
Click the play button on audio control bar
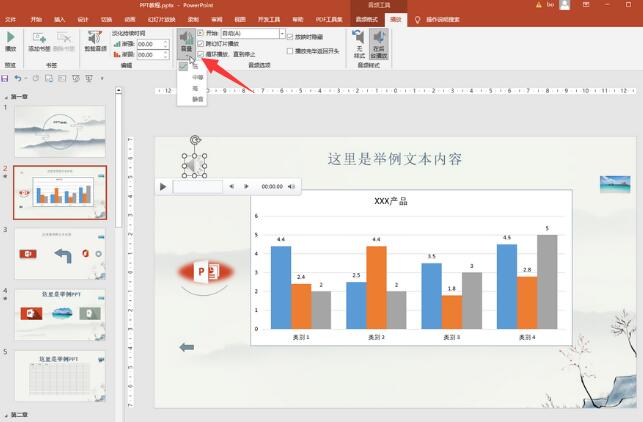163,187
